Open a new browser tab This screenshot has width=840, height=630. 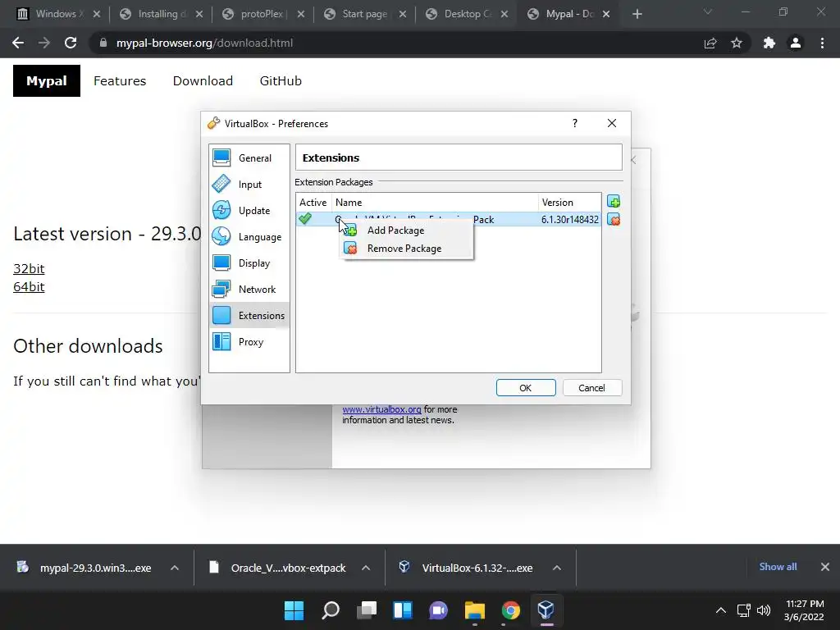tap(637, 15)
